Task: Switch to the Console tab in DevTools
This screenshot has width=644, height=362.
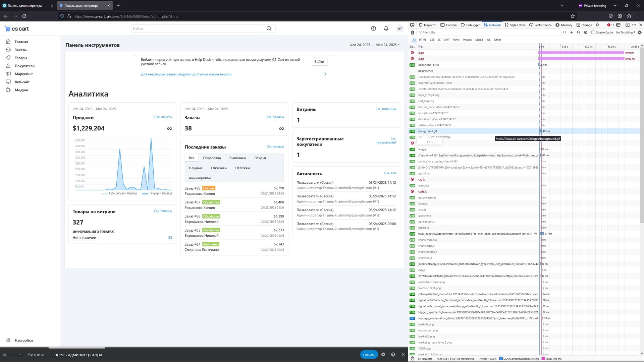Action: coord(448,25)
